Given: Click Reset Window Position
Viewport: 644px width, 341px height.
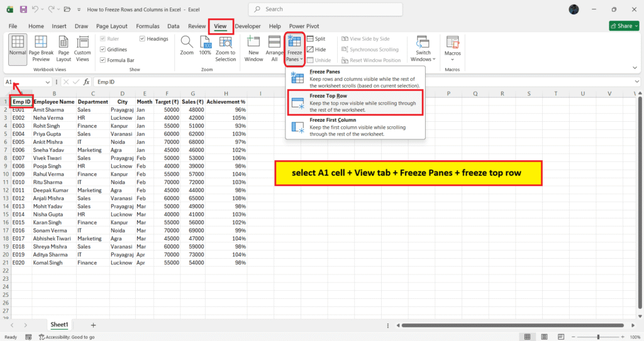Looking at the screenshot, I should click(x=371, y=60).
